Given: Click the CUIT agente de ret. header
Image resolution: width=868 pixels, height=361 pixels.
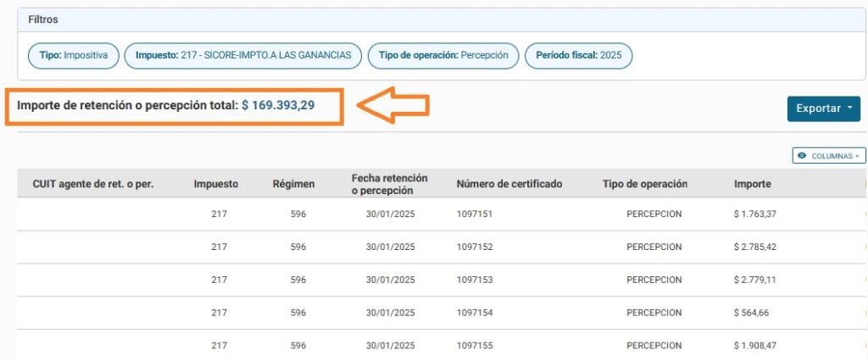Looking at the screenshot, I should pyautogui.click(x=92, y=184).
